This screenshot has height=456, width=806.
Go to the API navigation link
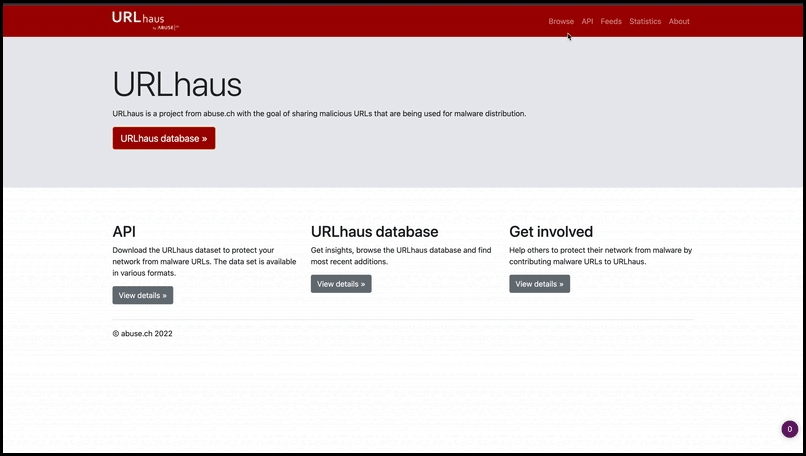pos(588,21)
